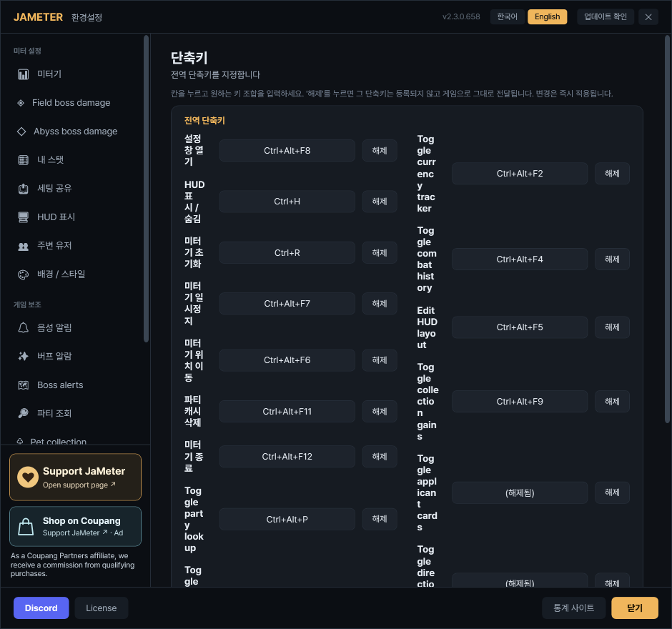Click the Boss alerts map icon
The width and height of the screenshot is (672, 629).
(x=23, y=385)
